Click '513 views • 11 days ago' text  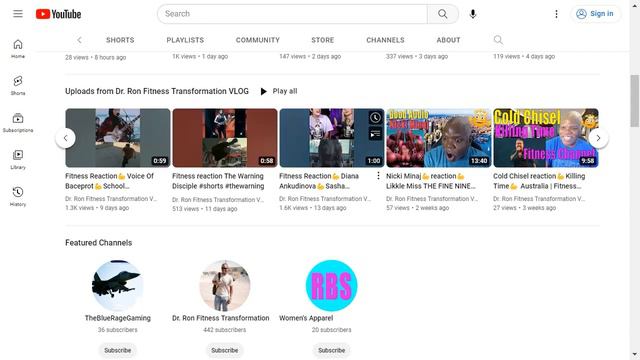[204, 209]
